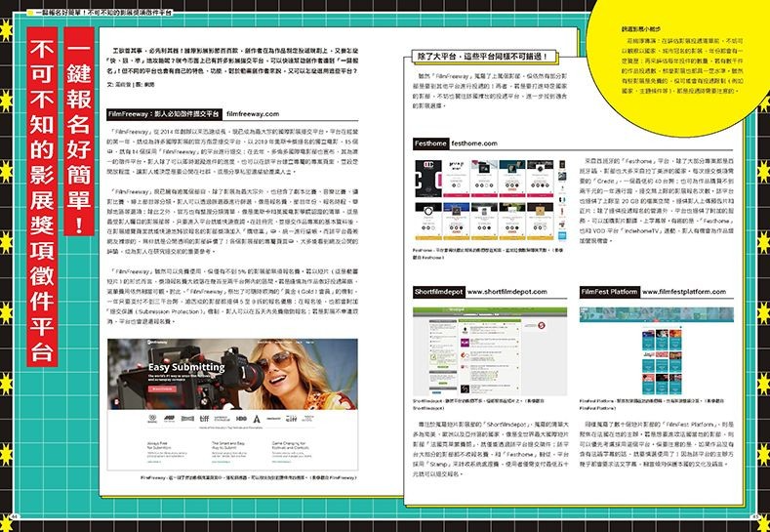Click the author byline under the intro paragraph
This screenshot has width=770, height=532.
(x=131, y=85)
